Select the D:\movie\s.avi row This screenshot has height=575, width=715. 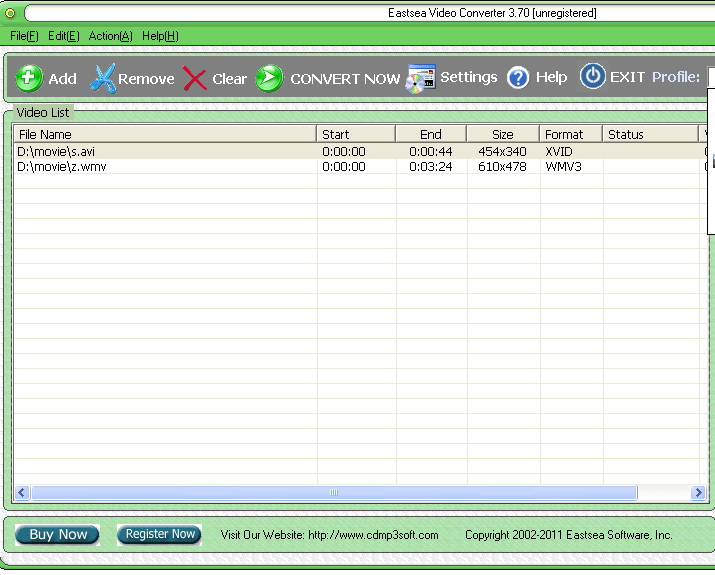click(360, 151)
